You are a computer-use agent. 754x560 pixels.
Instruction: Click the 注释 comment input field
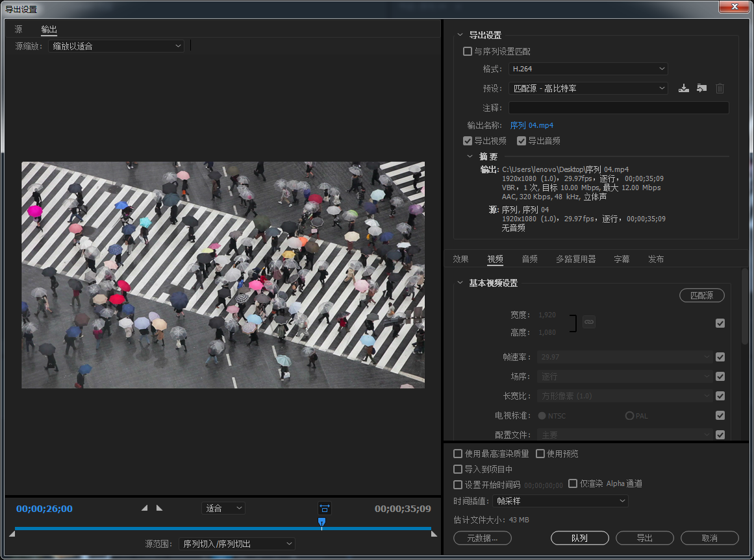tap(618, 108)
